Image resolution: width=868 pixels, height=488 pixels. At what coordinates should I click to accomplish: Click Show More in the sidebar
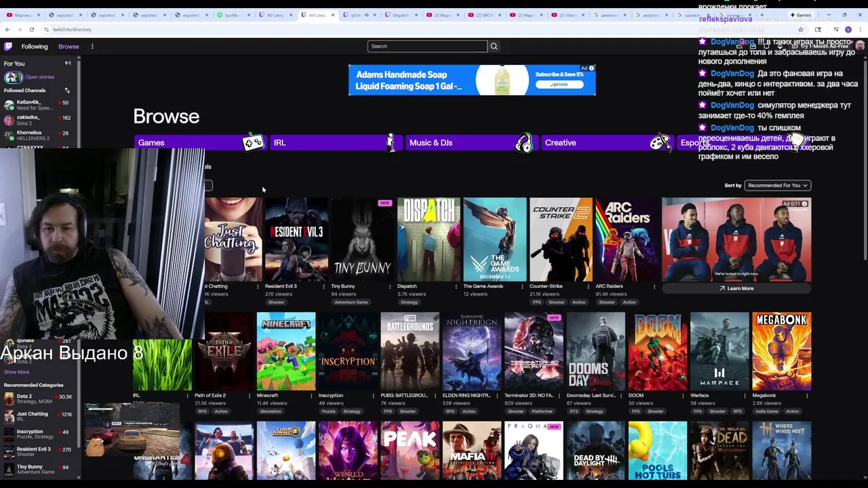pos(16,371)
